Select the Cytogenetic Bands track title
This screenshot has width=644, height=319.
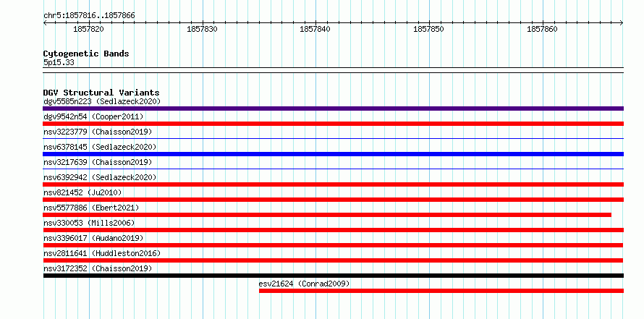click(86, 54)
